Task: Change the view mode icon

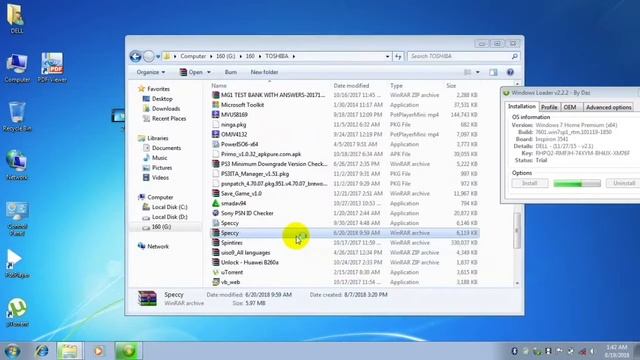Action: pos(468,72)
